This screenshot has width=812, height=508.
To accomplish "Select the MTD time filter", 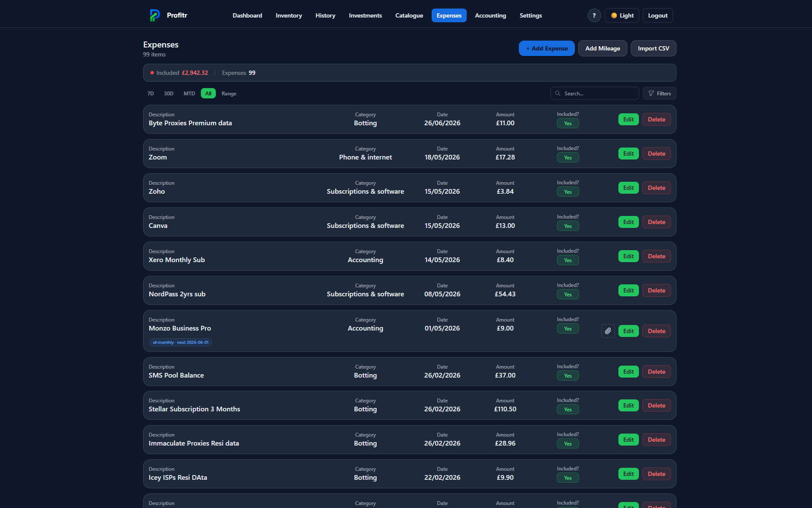I will pos(189,93).
